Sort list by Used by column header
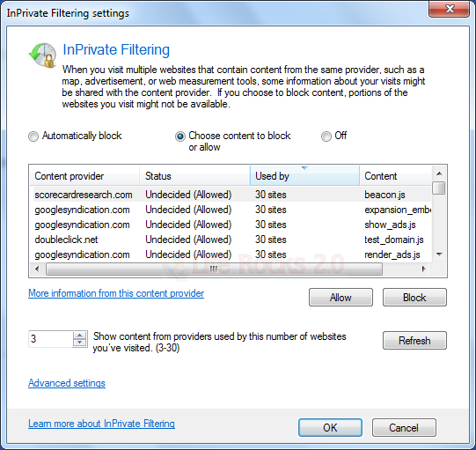Viewport: 476px width, 450px height. pyautogui.click(x=304, y=176)
